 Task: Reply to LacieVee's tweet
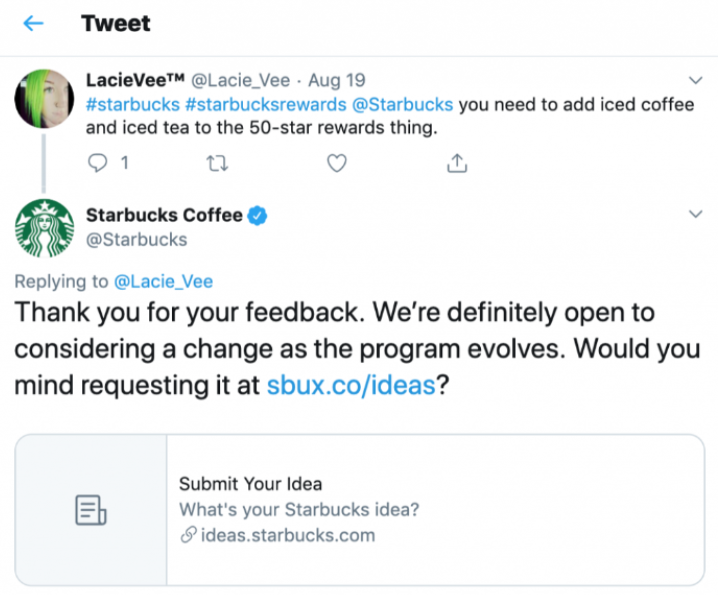click(99, 161)
